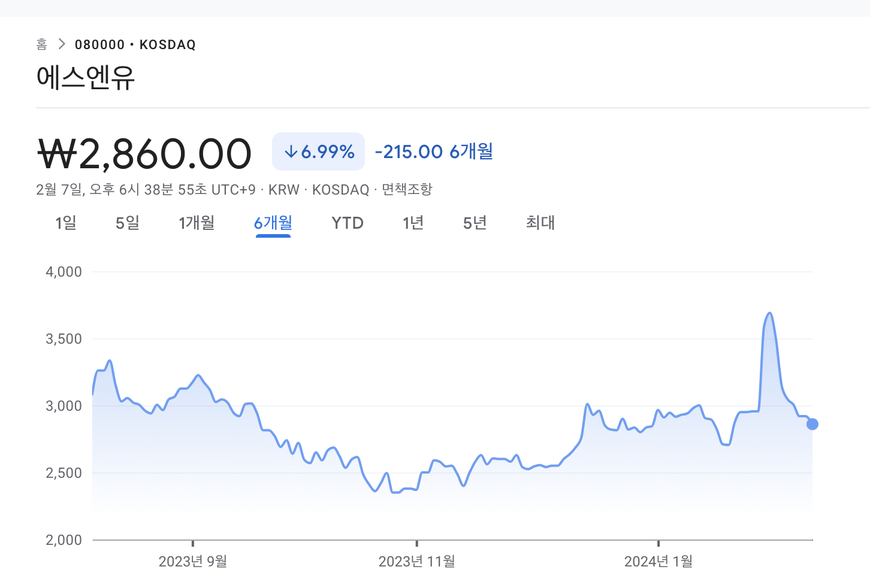Click the 2,000 y-axis label

64,540
